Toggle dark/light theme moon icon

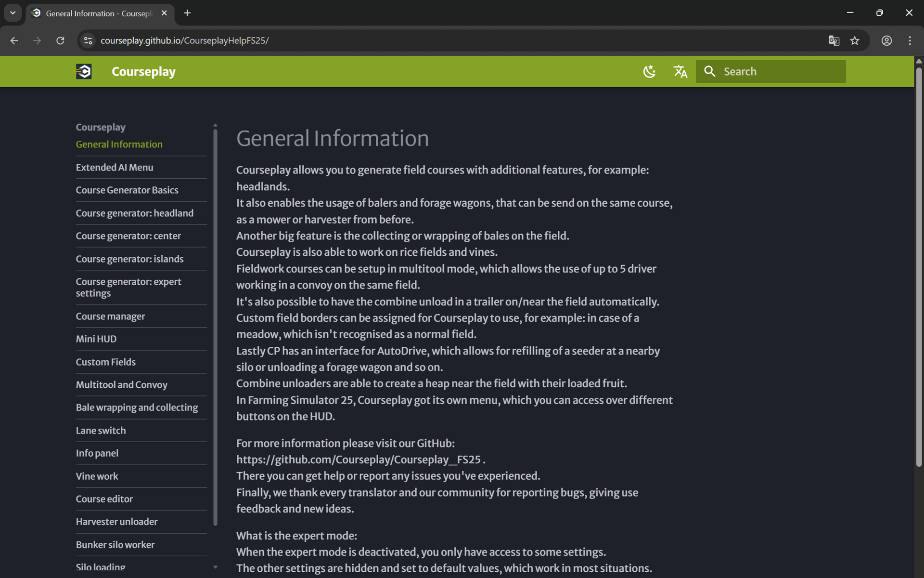click(x=649, y=71)
